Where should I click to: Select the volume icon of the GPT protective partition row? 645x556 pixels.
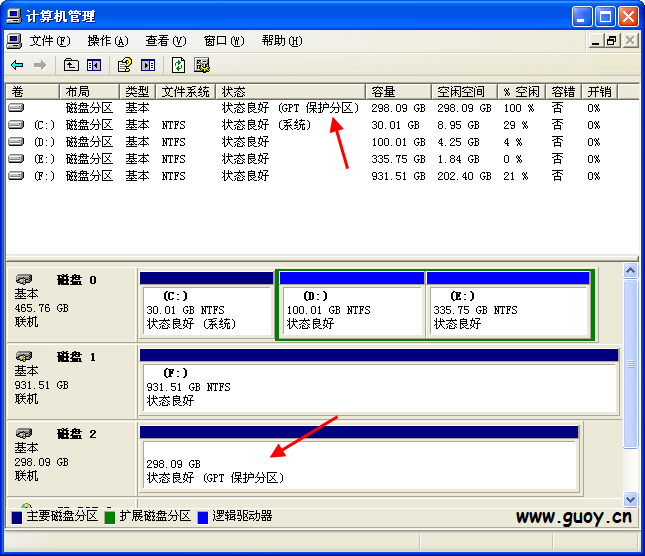[16, 108]
